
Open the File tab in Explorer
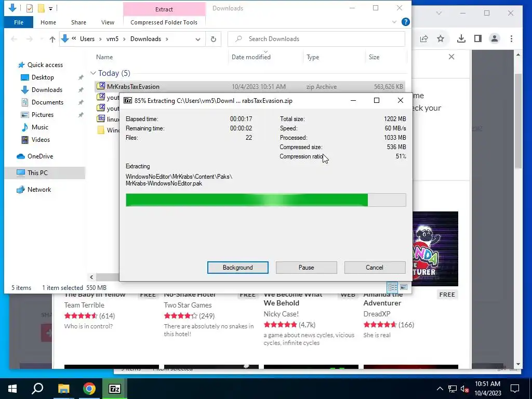(19, 22)
